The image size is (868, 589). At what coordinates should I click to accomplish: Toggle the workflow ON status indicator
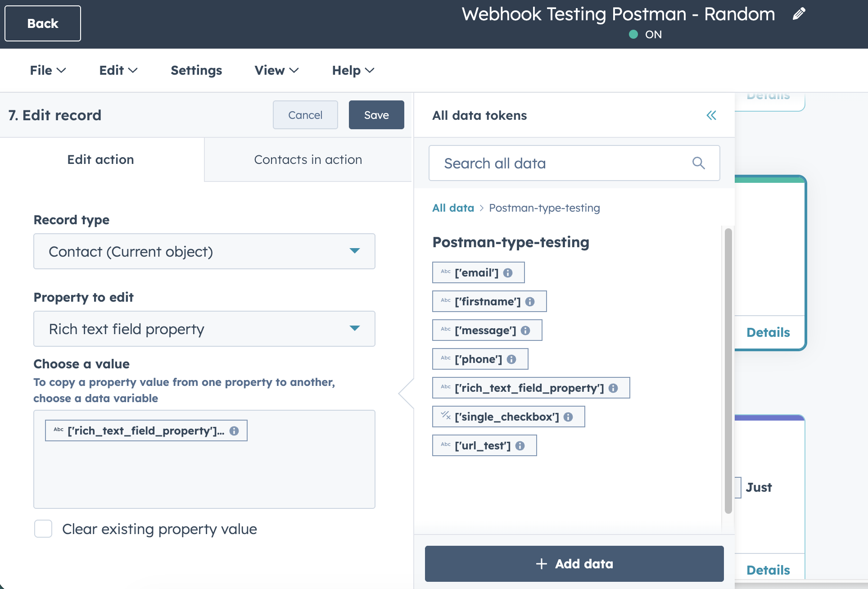coord(634,34)
